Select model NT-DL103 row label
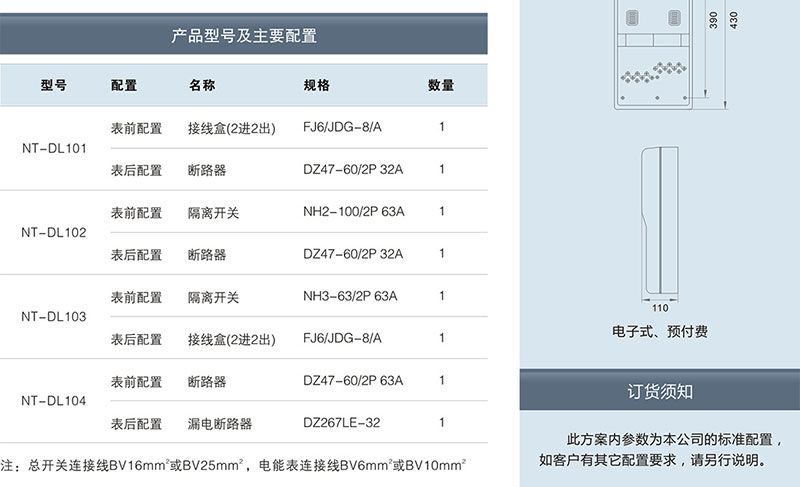Screen dimensions: 800x487 coord(54,317)
